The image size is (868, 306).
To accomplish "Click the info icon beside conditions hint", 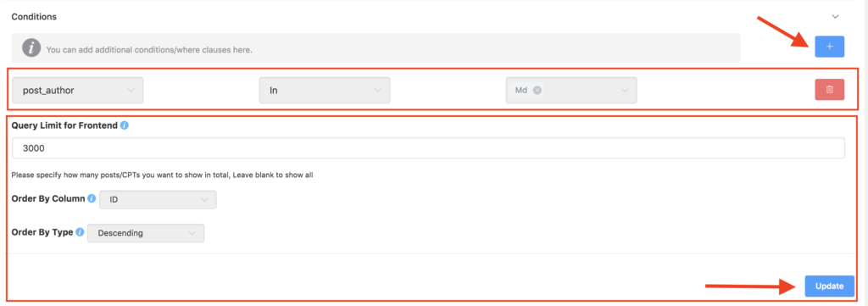I will (31, 48).
